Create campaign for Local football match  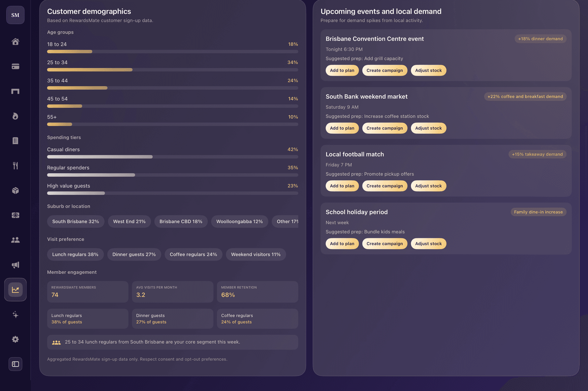(384, 186)
